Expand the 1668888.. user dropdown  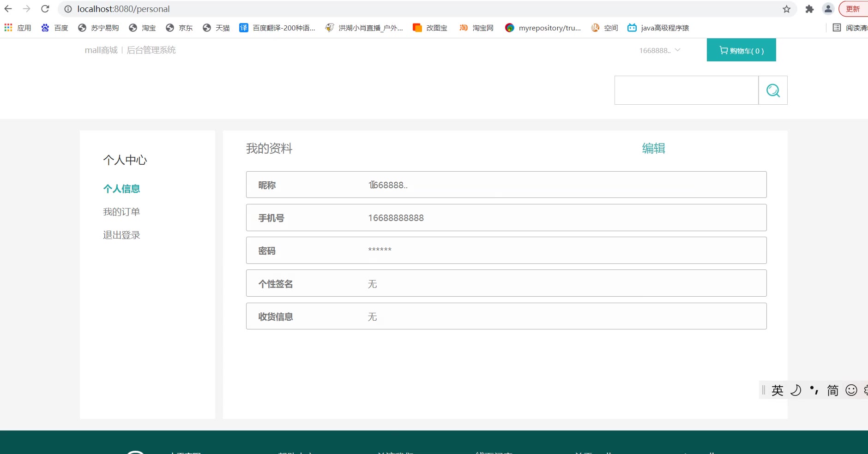click(x=660, y=50)
